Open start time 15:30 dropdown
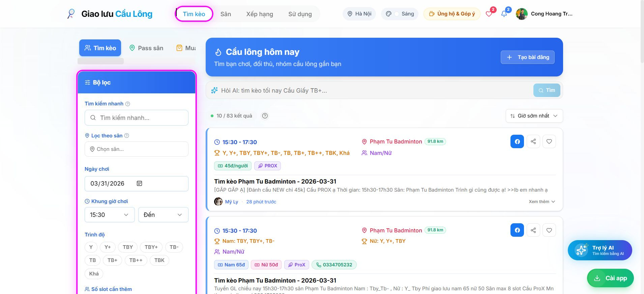 coord(110,215)
